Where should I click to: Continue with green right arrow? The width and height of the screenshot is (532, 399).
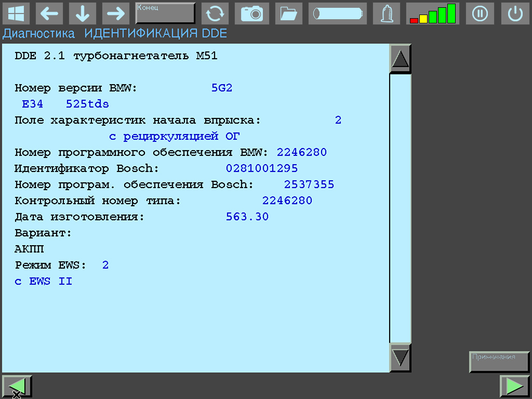[514, 387]
